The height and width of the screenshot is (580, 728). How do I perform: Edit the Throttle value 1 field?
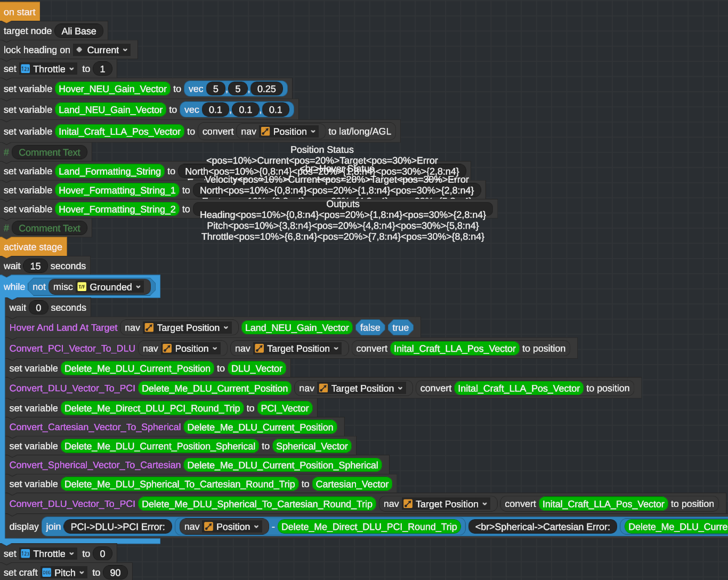point(102,69)
